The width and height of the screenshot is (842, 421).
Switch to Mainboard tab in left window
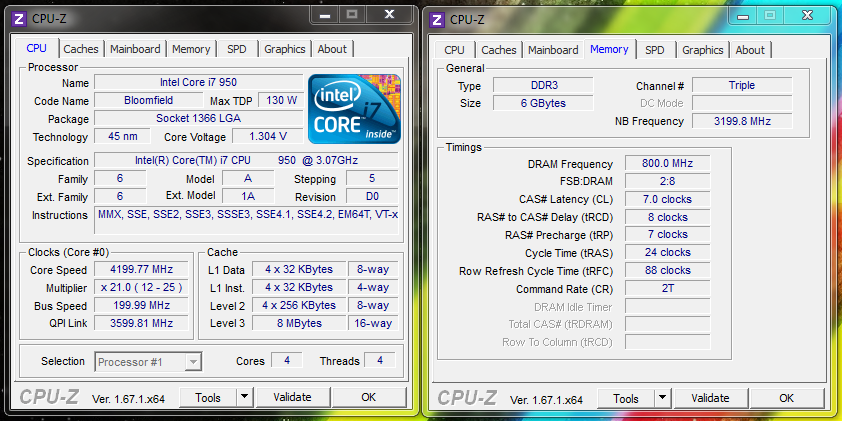point(135,49)
